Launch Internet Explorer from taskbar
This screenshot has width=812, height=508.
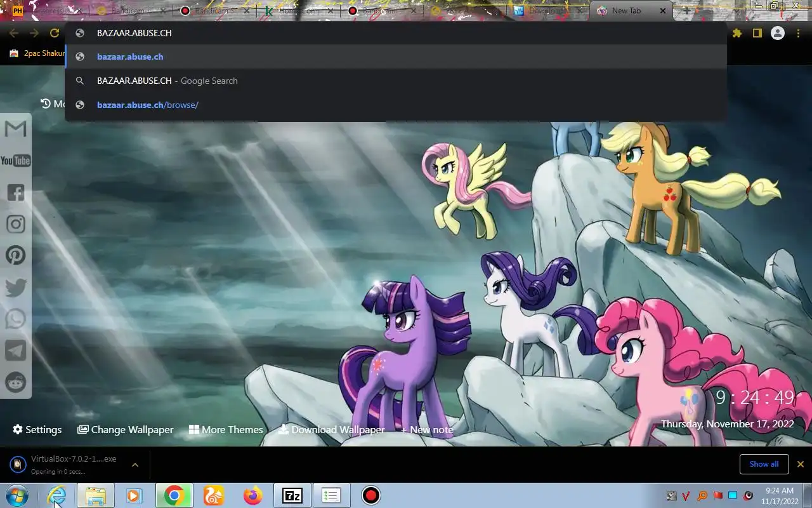click(56, 495)
